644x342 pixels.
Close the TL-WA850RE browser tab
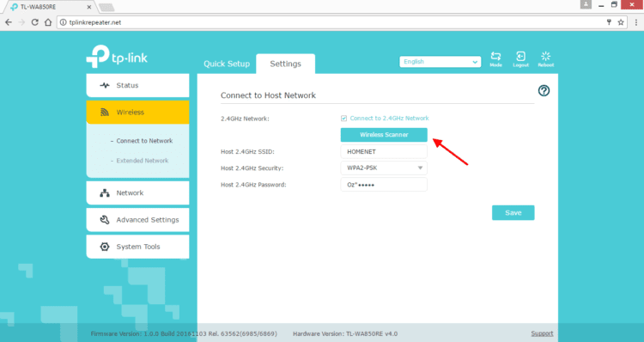pyautogui.click(x=89, y=7)
